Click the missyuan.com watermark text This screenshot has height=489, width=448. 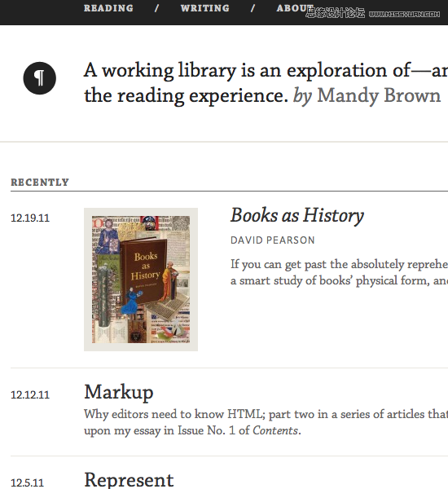[404, 15]
